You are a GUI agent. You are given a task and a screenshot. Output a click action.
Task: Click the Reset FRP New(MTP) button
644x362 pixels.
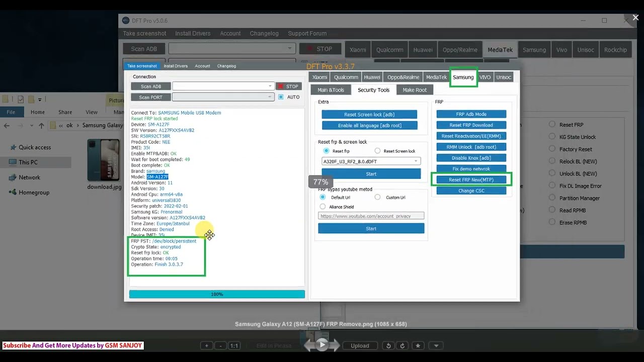click(471, 179)
